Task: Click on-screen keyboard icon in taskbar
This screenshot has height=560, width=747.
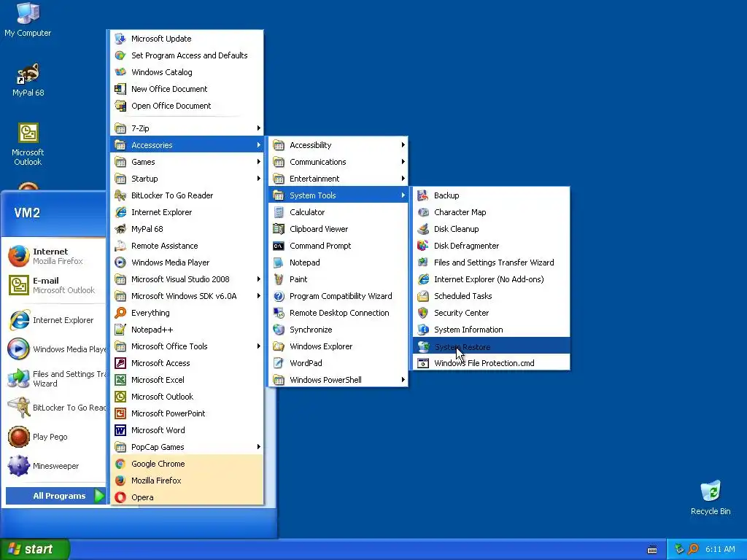Action: point(652,550)
